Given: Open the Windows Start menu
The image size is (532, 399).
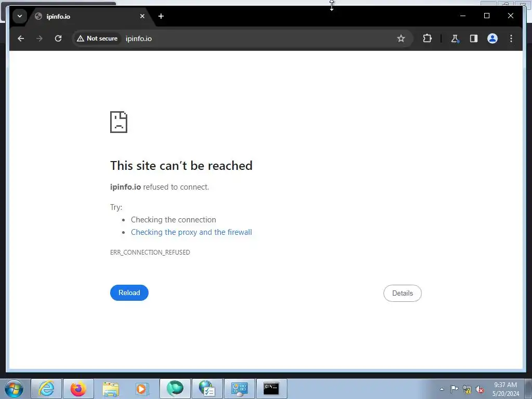Looking at the screenshot, I should [x=14, y=389].
